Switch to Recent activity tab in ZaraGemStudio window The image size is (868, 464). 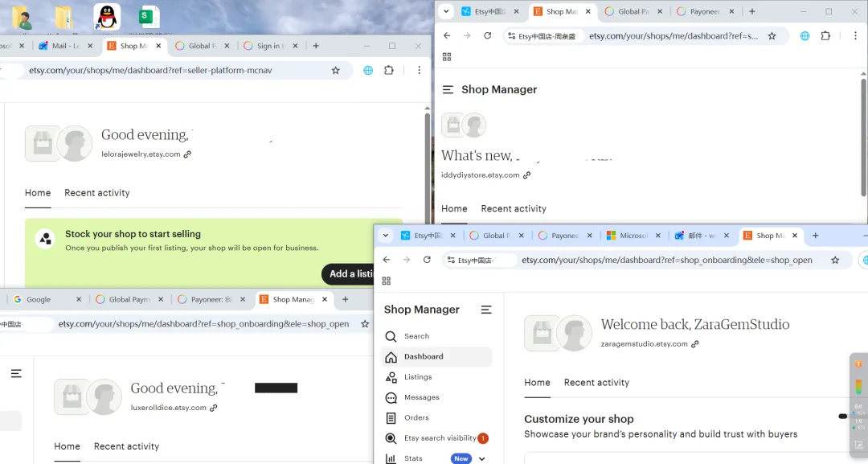(x=596, y=383)
